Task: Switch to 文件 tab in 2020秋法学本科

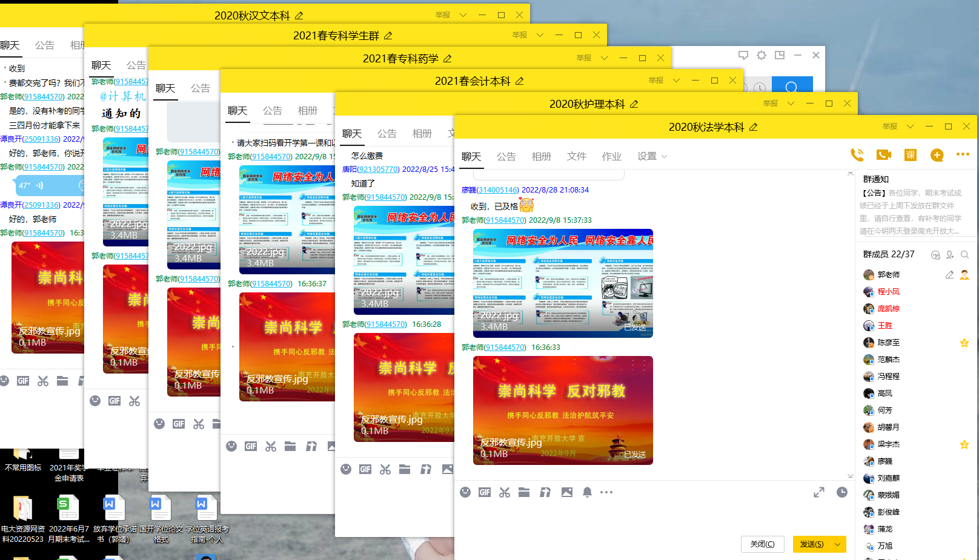Action: tap(576, 156)
